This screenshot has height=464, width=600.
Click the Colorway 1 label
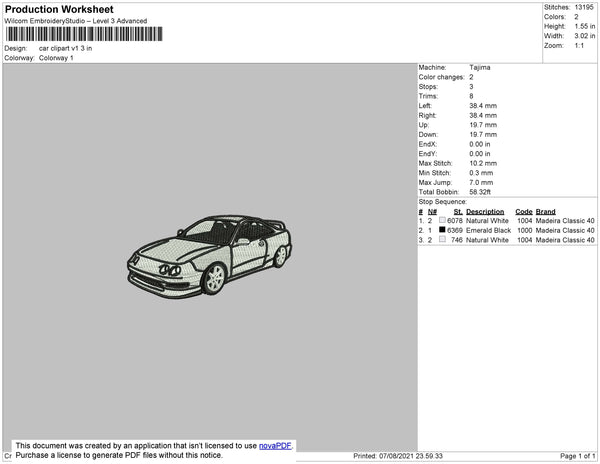(55, 58)
